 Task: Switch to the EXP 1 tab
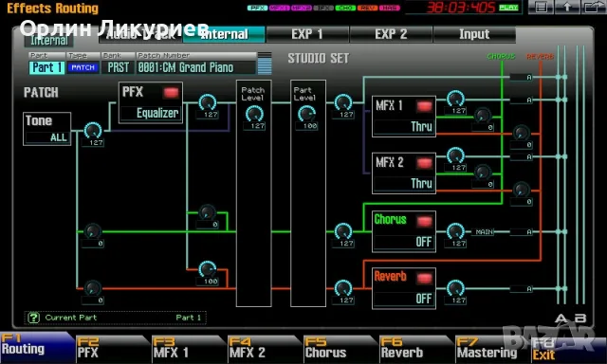point(307,34)
